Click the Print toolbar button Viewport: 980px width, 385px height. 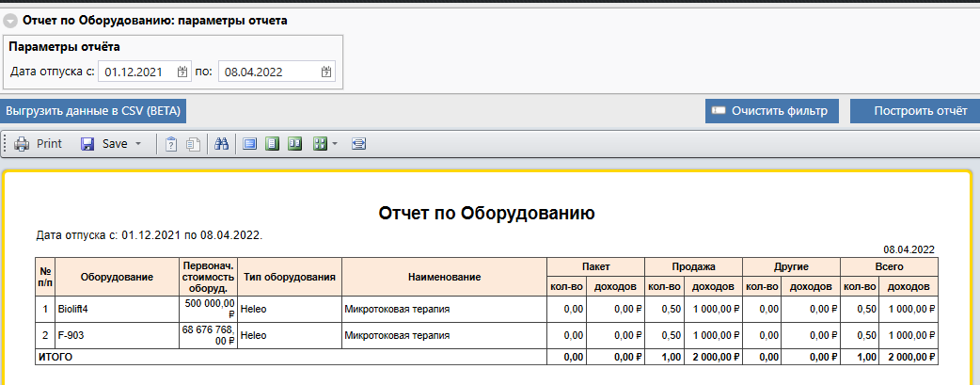pos(39,144)
